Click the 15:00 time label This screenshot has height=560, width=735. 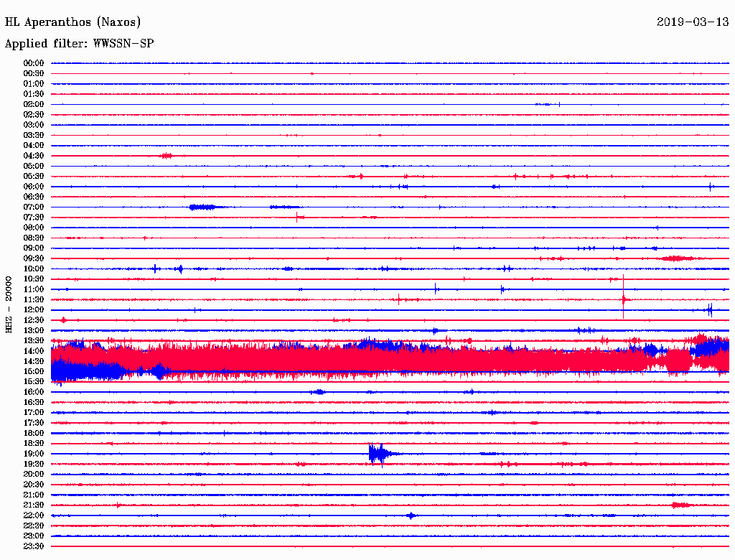click(x=34, y=371)
